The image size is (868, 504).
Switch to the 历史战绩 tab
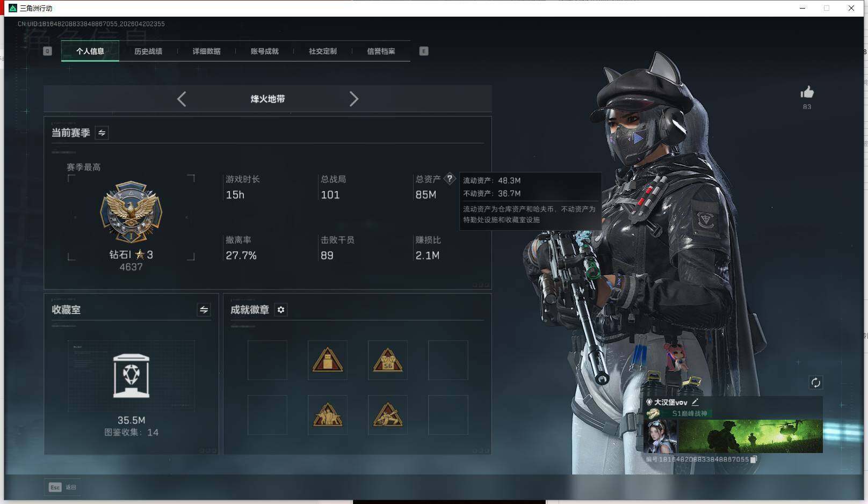148,51
